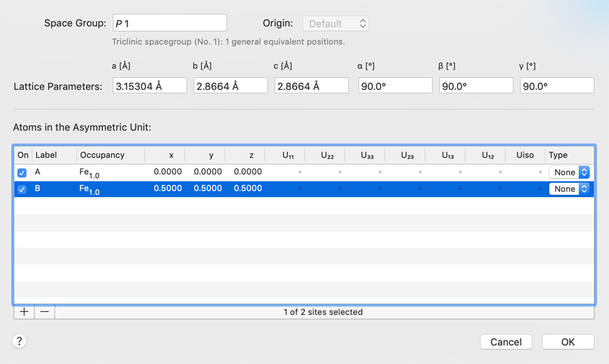
Task: Click the alpha angle input field
Action: tap(394, 86)
